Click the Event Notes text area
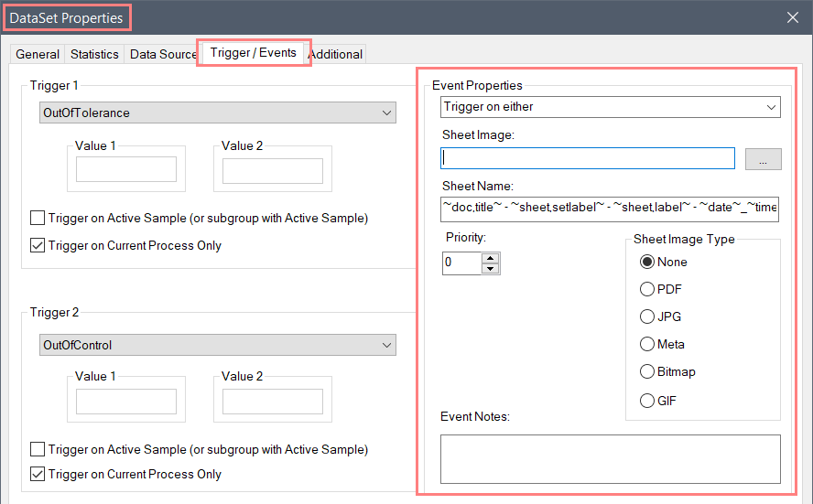Viewport: 813px width, 504px height. pos(610,458)
